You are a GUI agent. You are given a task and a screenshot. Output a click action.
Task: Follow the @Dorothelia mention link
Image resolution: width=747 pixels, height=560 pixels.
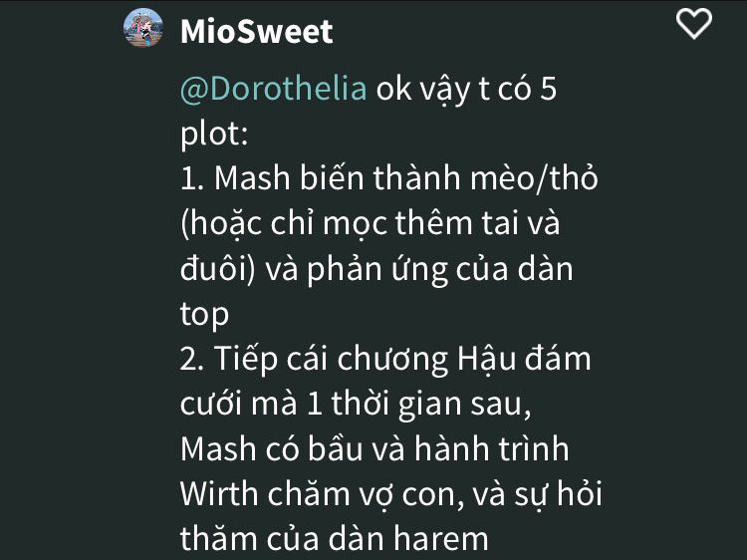click(274, 89)
